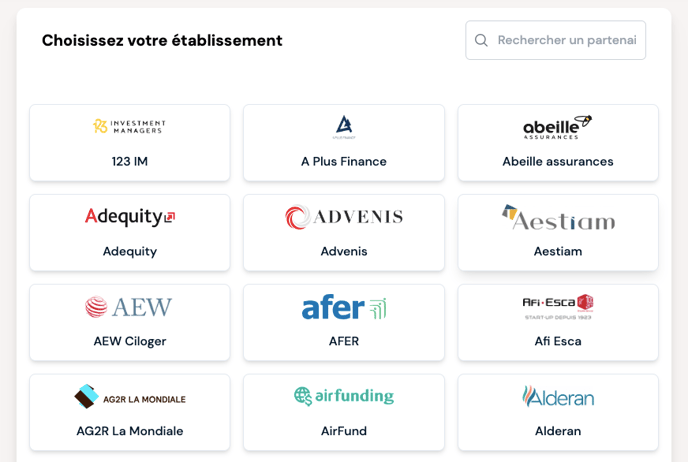Open the AEW Ciloger establishment card
688x462 pixels.
click(x=130, y=322)
